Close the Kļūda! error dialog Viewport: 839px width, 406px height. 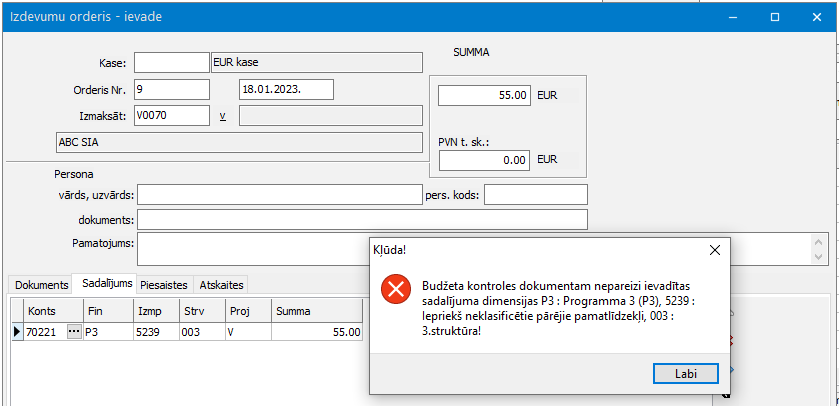(x=714, y=250)
